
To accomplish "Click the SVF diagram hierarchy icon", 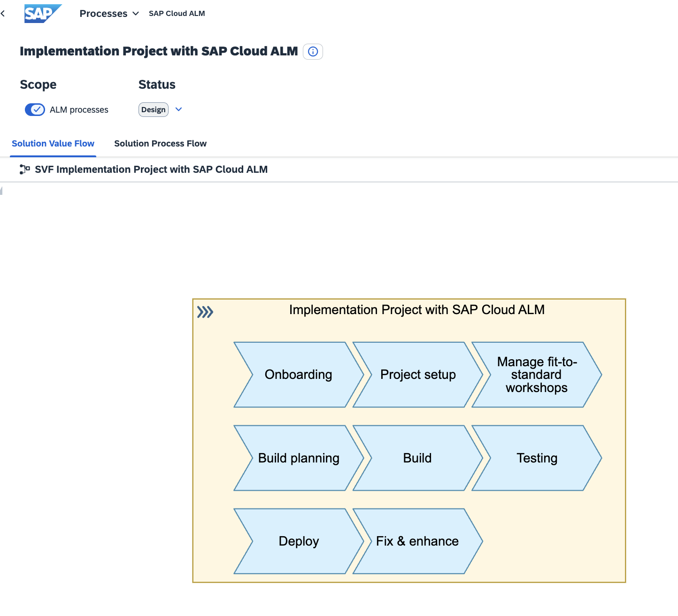I will pyautogui.click(x=24, y=169).
